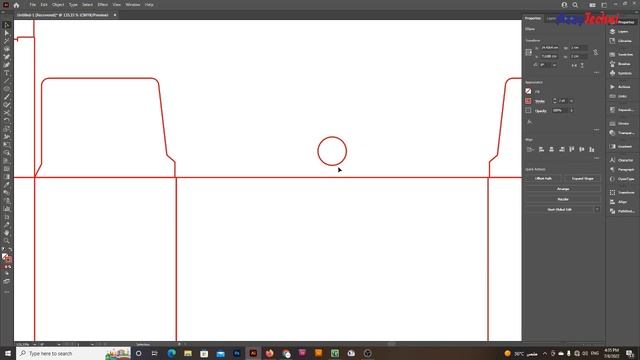
Task: Toggle constrain width and height proportions link
Action: [596, 52]
